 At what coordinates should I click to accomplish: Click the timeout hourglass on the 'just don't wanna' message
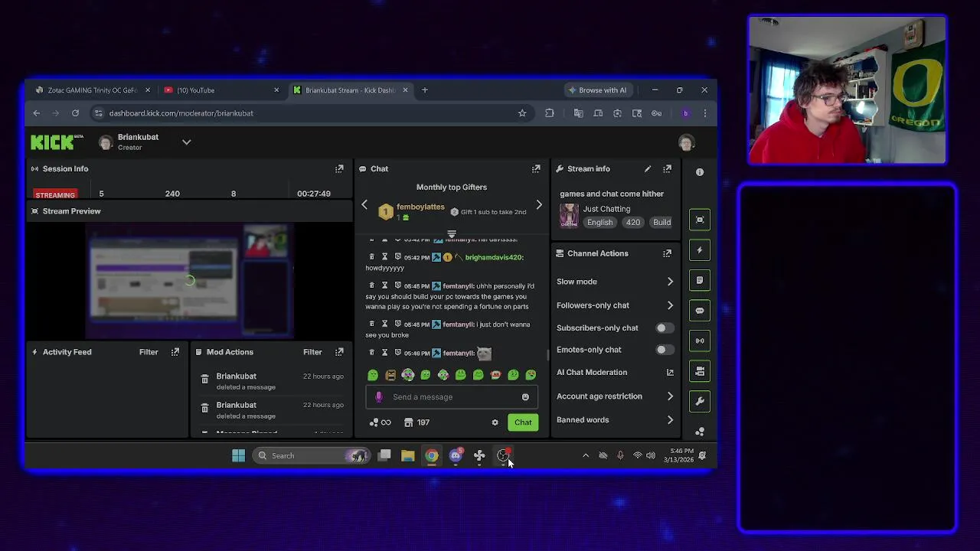click(384, 324)
